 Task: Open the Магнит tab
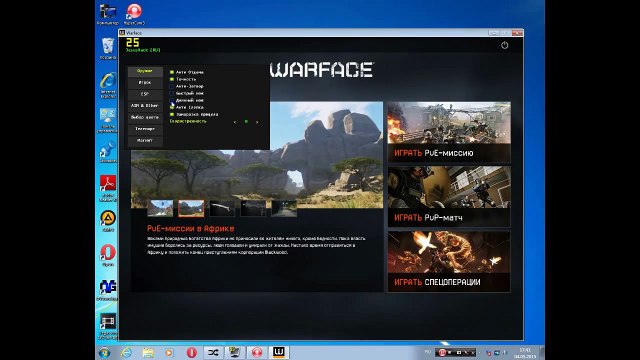[x=145, y=140]
